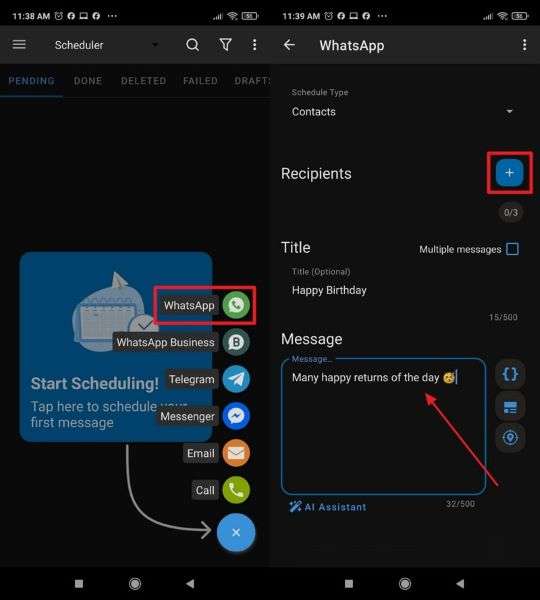Tap the Start Scheduling card
Image resolution: width=540 pixels, height=600 pixels.
click(x=116, y=347)
